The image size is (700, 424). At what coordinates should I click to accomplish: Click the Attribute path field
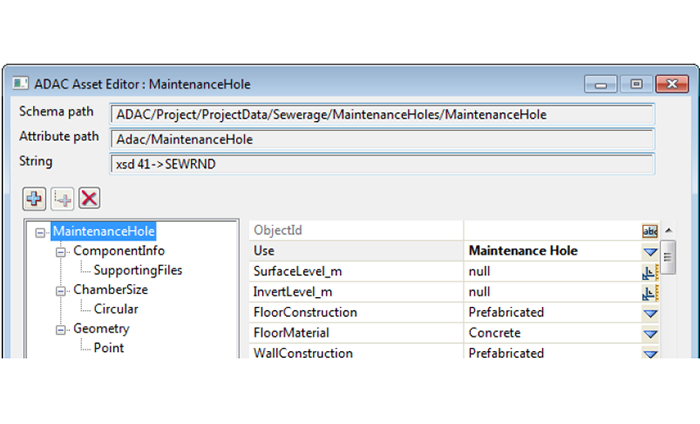(382, 139)
